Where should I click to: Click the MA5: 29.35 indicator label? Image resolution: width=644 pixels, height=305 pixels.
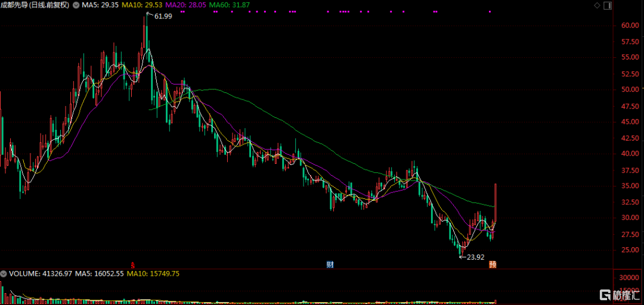click(x=101, y=5)
